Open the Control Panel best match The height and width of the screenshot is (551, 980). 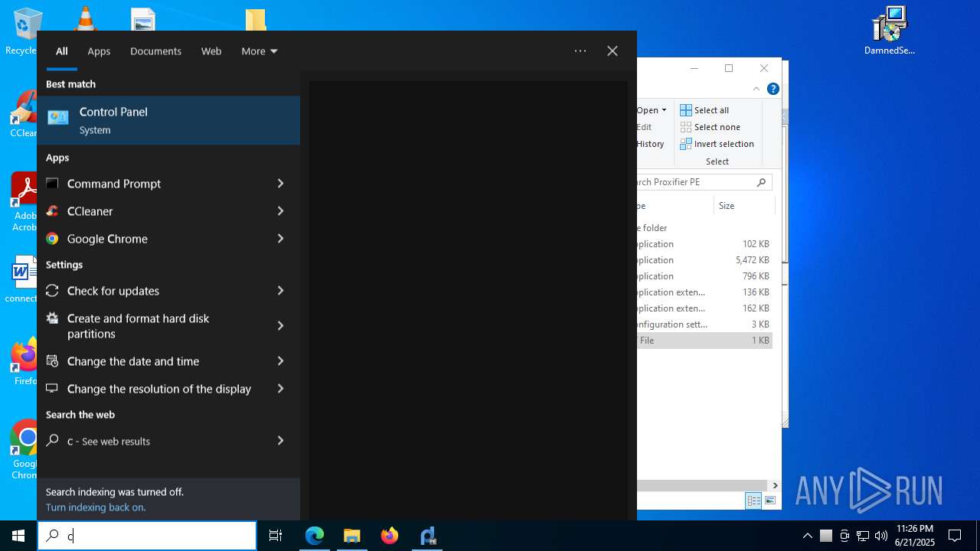coord(168,120)
